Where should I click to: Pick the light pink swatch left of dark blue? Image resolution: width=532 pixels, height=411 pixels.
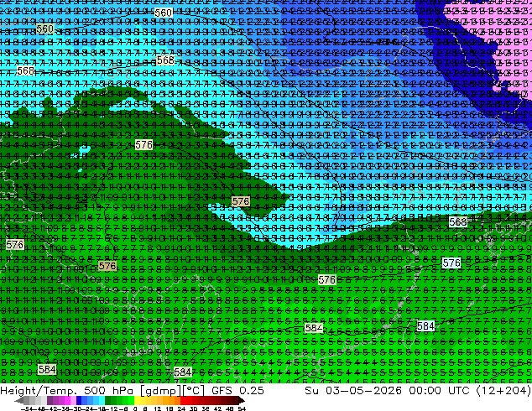(73, 401)
